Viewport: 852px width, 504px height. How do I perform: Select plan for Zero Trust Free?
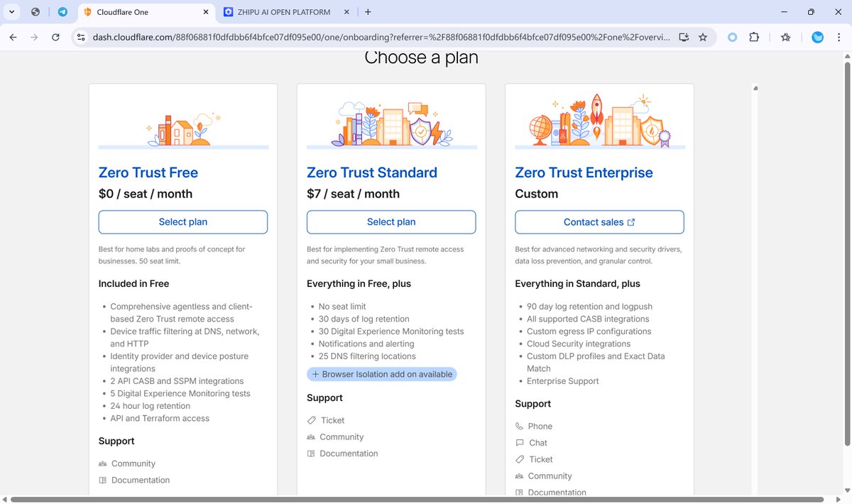pos(183,222)
